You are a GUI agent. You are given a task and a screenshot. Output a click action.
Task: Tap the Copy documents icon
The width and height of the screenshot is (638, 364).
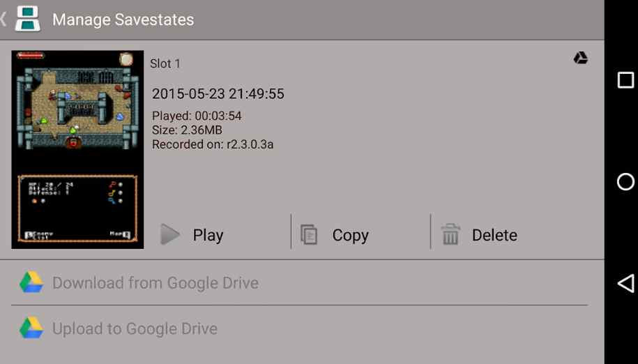(309, 235)
